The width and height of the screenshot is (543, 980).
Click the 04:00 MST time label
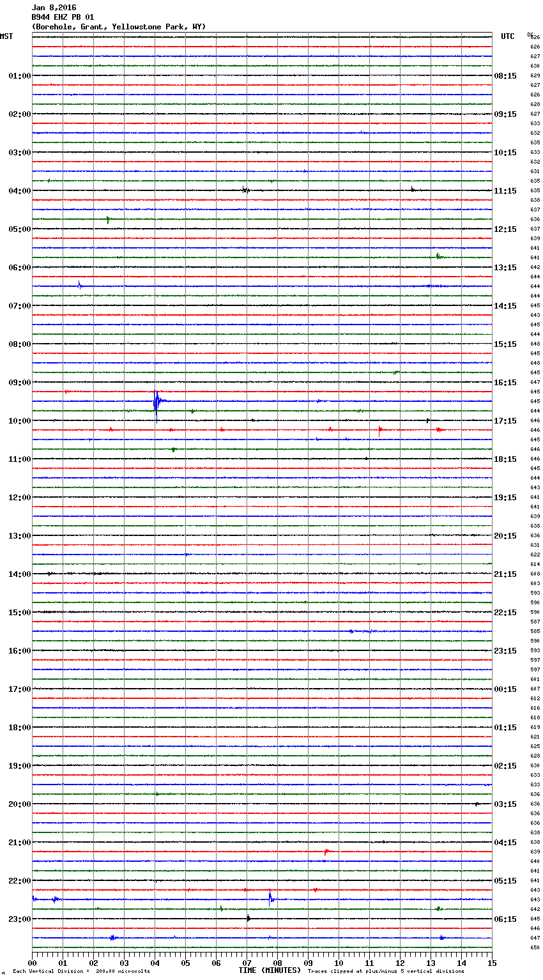pyautogui.click(x=20, y=191)
